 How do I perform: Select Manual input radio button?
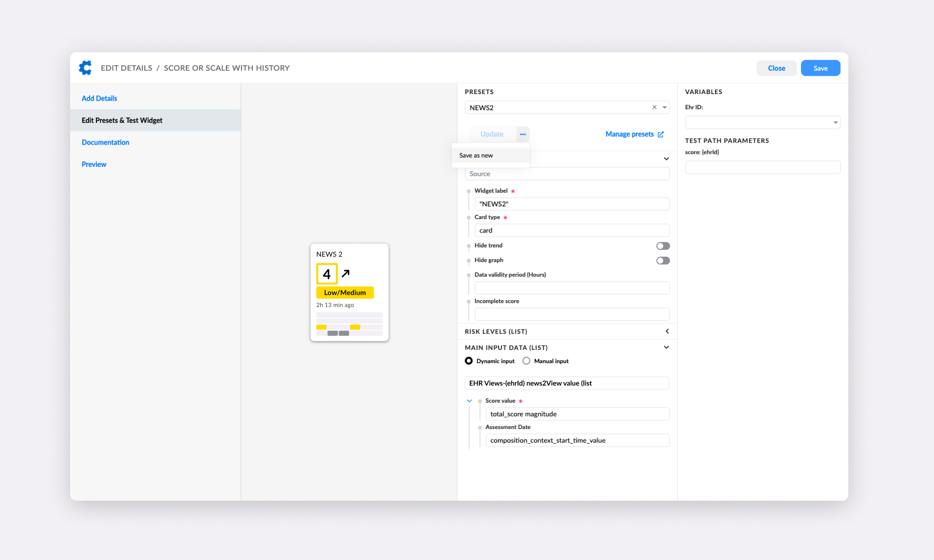[527, 360]
